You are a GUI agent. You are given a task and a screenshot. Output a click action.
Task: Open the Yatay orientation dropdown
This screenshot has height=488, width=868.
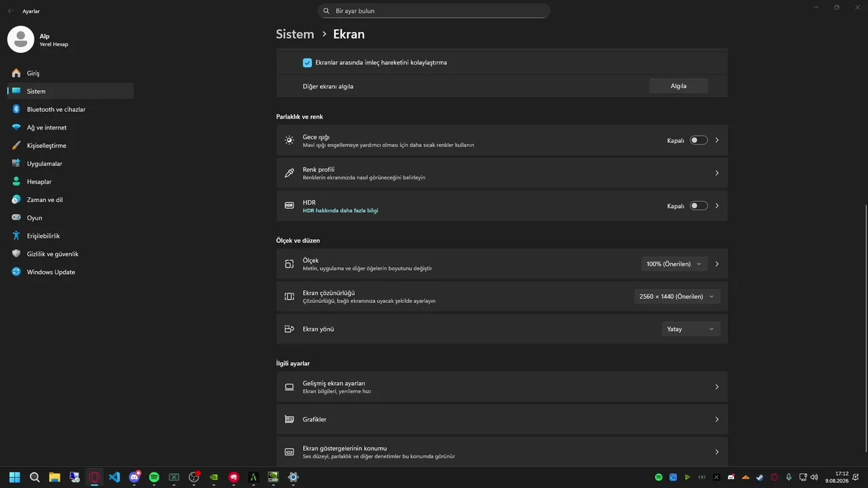690,329
